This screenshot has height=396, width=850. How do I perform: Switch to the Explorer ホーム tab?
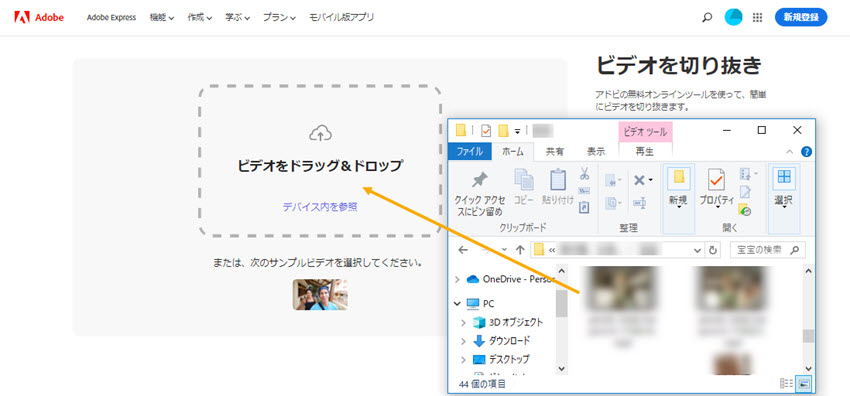pos(513,152)
